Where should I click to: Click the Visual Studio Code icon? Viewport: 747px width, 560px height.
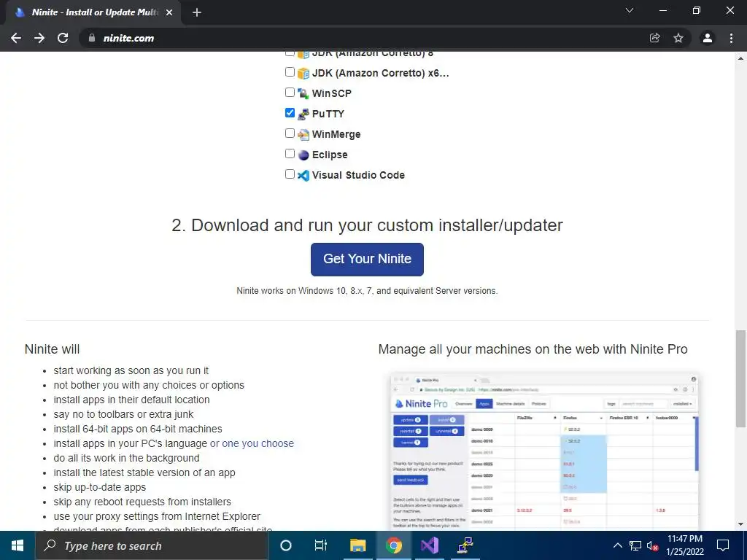[303, 175]
